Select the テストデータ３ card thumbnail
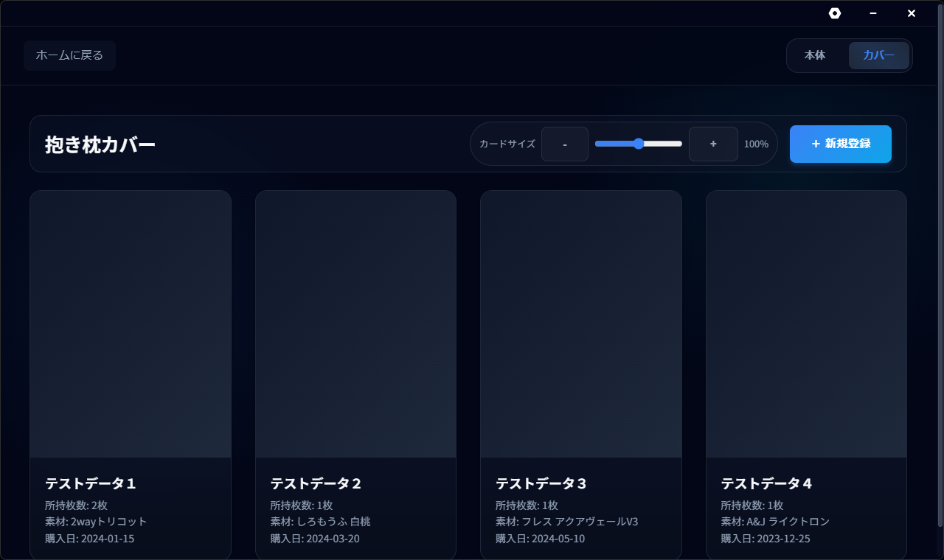944x560 pixels. [x=581, y=324]
